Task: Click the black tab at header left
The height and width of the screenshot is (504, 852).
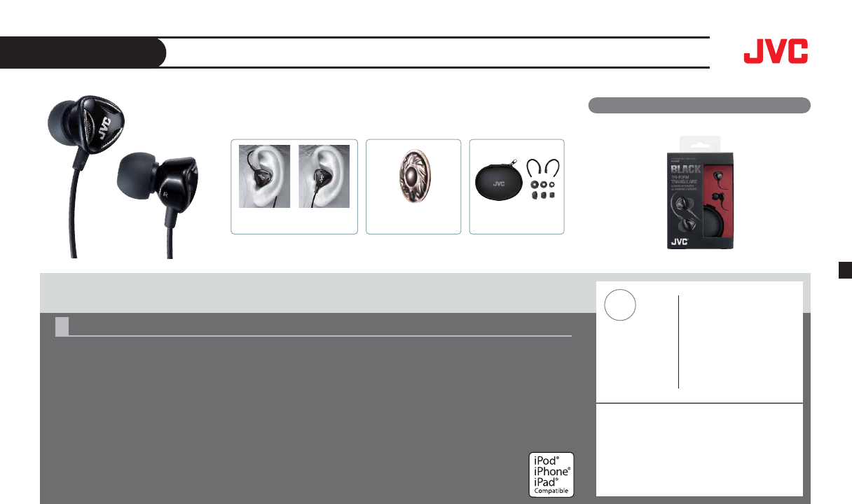Action: click(83, 53)
